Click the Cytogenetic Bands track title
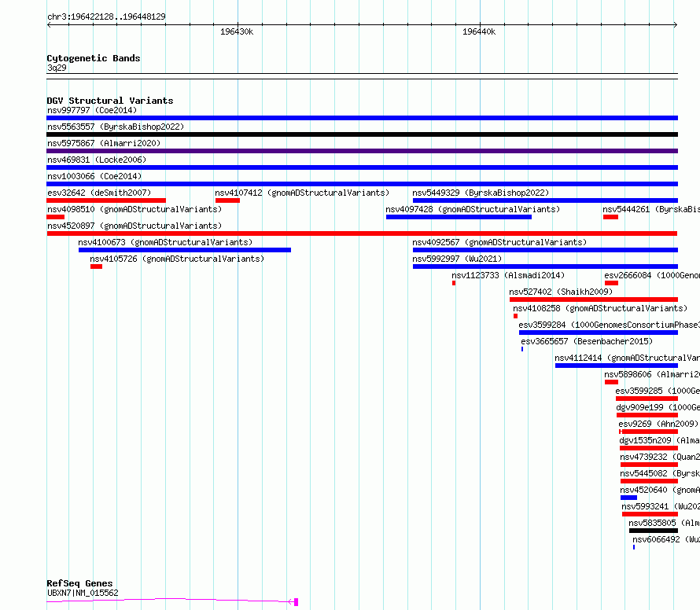Screen dimensions: 700x610 coord(94,58)
